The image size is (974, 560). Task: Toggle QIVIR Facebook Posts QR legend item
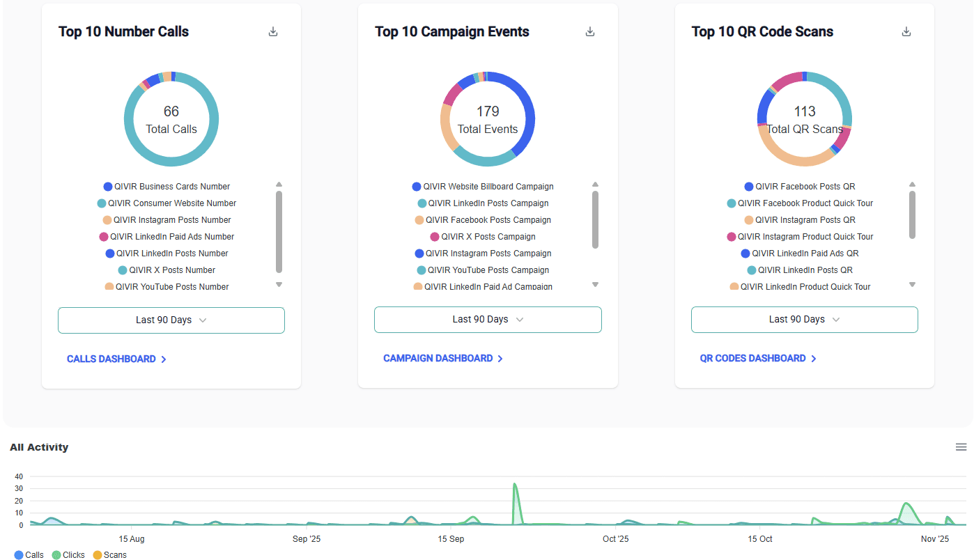click(800, 187)
